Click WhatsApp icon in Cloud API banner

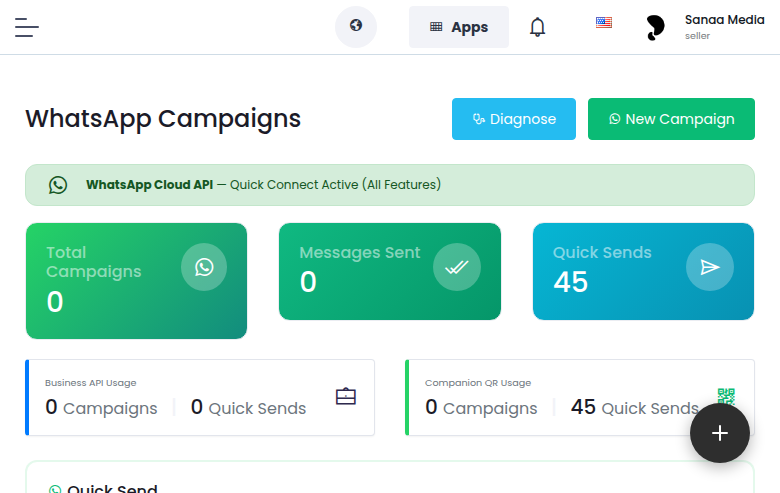click(58, 185)
